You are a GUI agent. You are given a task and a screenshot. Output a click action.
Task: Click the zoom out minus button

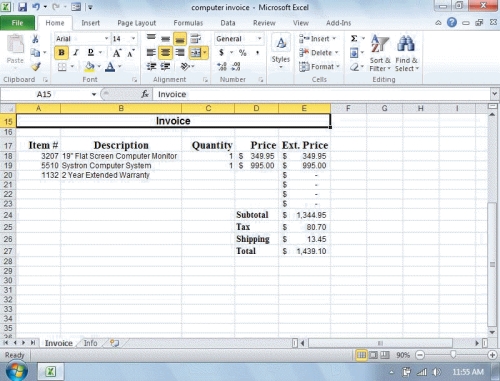coord(420,355)
